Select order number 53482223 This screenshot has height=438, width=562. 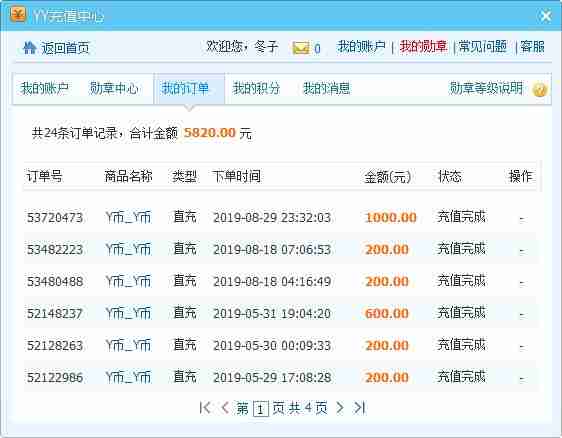click(55, 249)
